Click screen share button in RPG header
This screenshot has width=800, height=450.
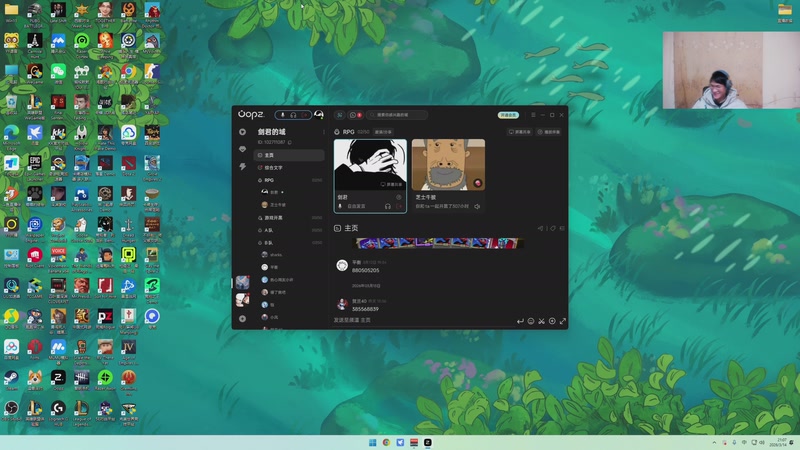(520, 132)
